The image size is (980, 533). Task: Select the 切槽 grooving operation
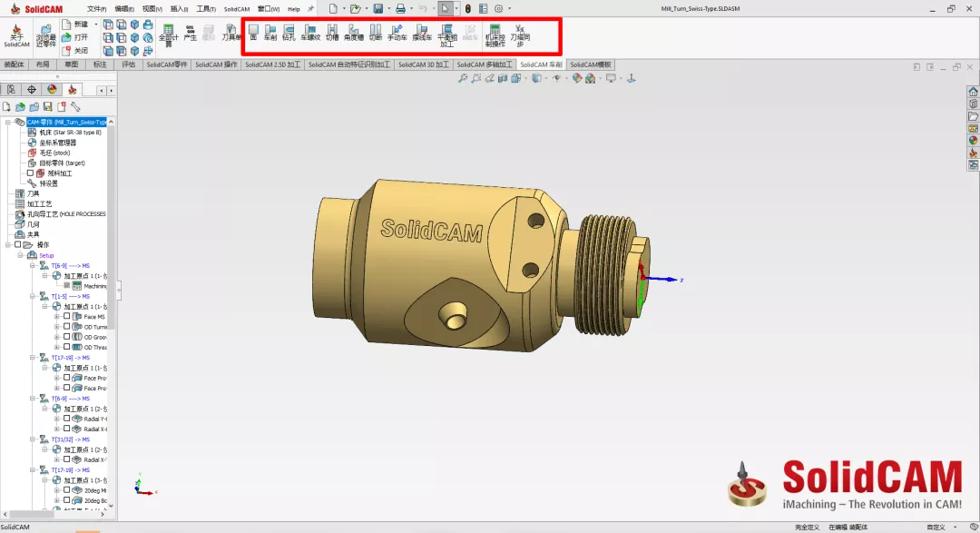click(x=332, y=34)
